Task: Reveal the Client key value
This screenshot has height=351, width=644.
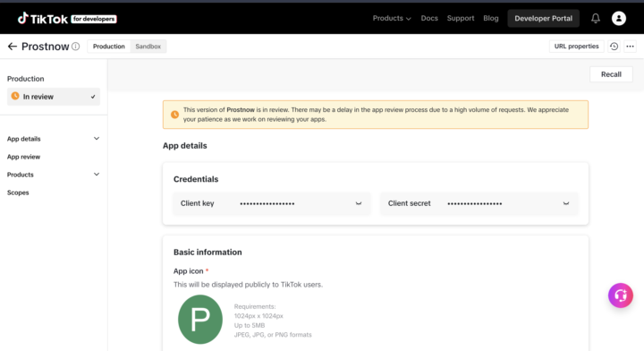Action: click(359, 203)
